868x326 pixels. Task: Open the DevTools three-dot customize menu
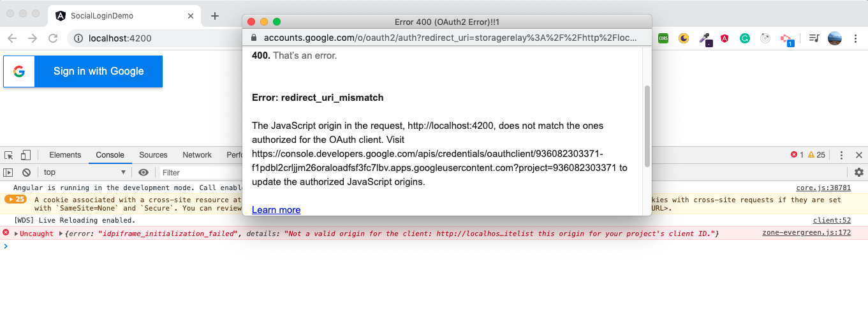tap(841, 155)
